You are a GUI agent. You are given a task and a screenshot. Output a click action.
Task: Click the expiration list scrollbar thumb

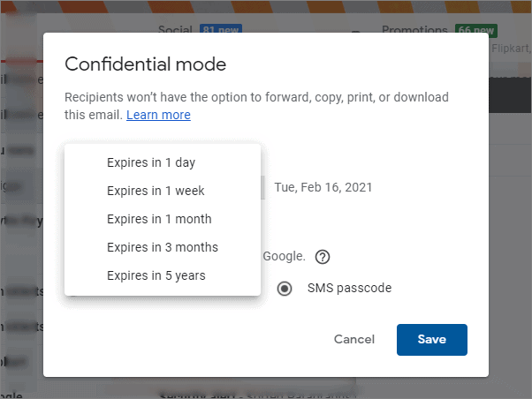pos(262,187)
